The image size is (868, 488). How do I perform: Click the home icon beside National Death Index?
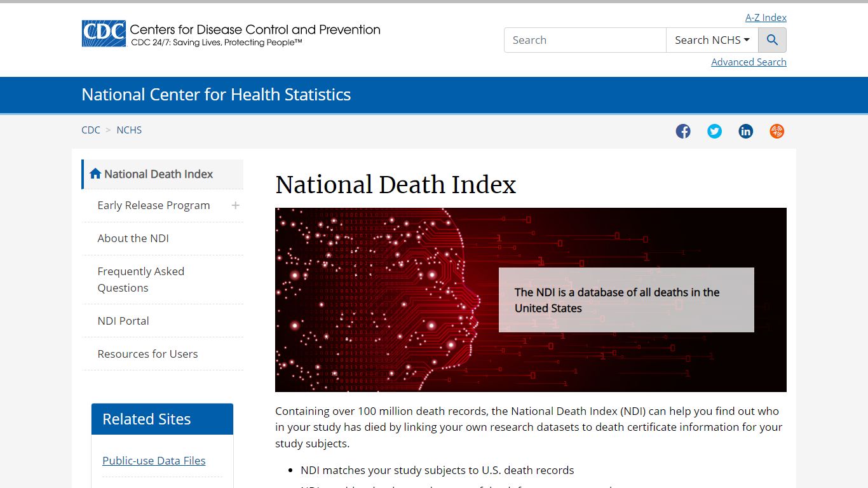(95, 173)
